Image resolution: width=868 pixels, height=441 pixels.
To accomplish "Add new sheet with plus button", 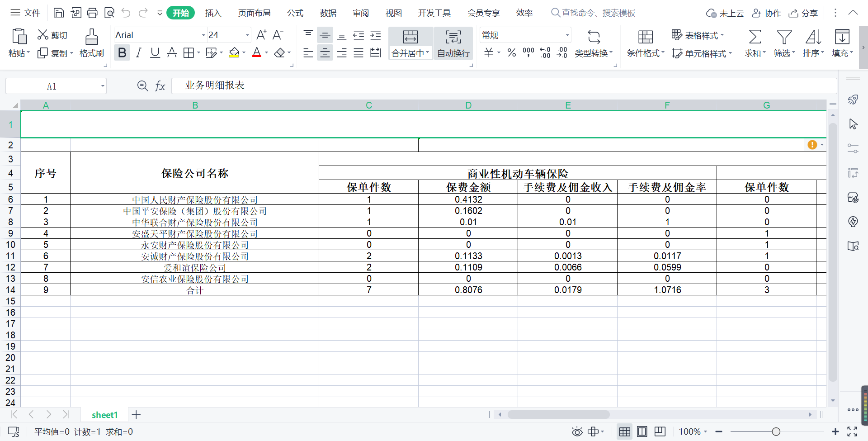I will [136, 415].
